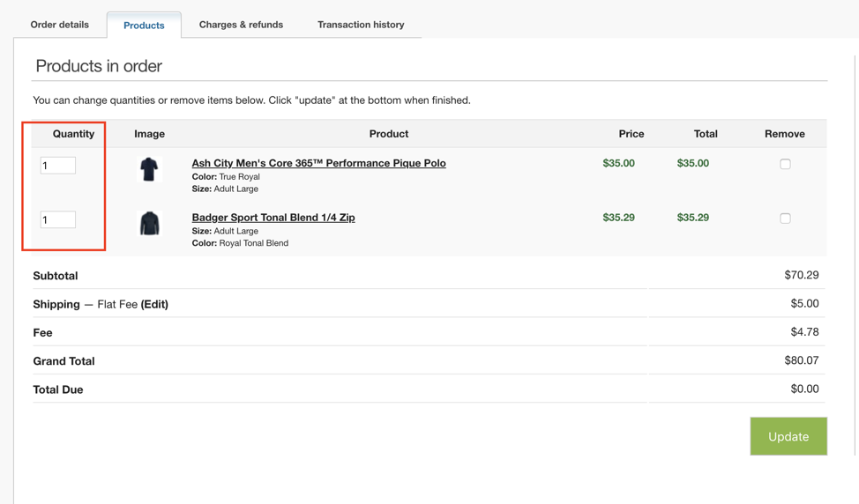Image resolution: width=859 pixels, height=504 pixels.
Task: Click the quarter-zip pullover thumbnail
Action: pos(149,223)
